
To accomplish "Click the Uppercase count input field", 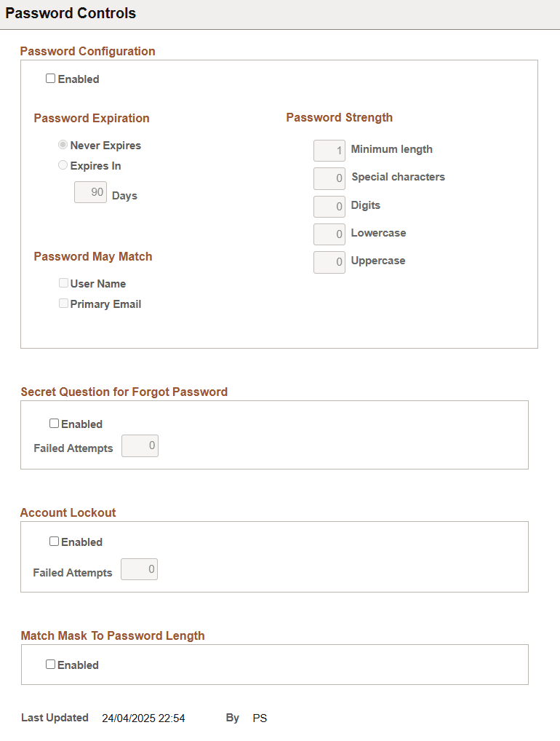I will click(329, 261).
